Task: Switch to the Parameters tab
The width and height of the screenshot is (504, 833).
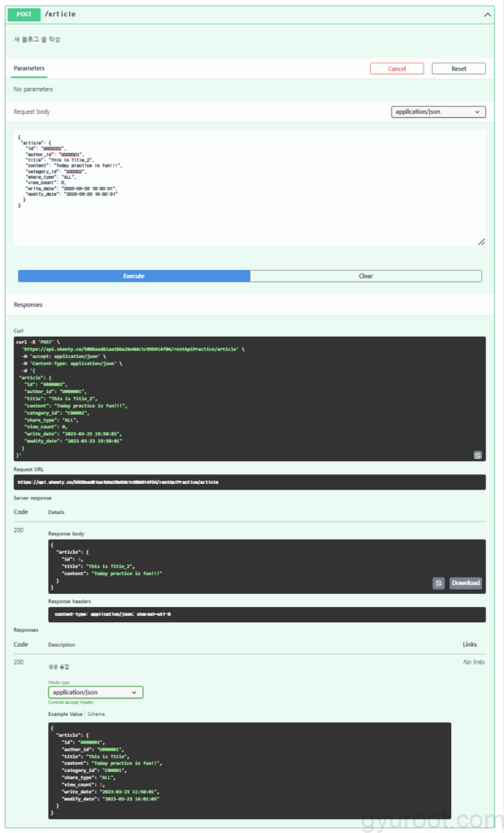Action: (x=29, y=68)
